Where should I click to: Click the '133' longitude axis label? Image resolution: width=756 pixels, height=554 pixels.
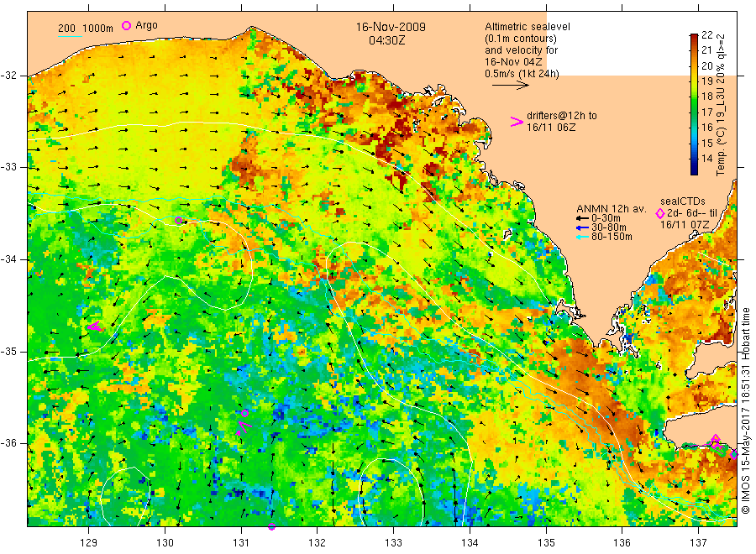coord(393,543)
